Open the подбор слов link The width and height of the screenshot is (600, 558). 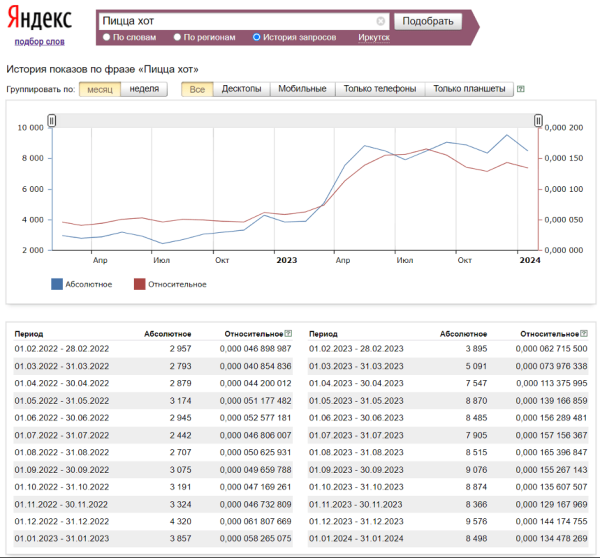pos(40,42)
